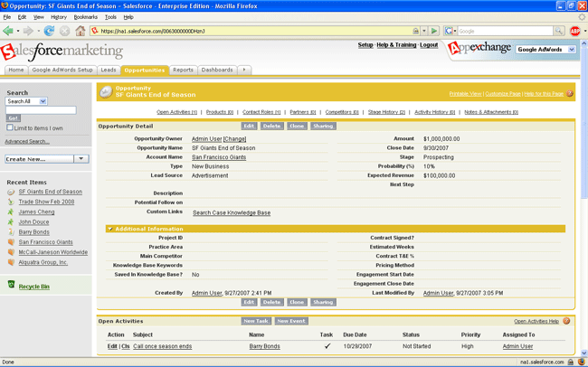Switch to the Dashboards tab
Screen dimensions: 588x367
coord(217,70)
